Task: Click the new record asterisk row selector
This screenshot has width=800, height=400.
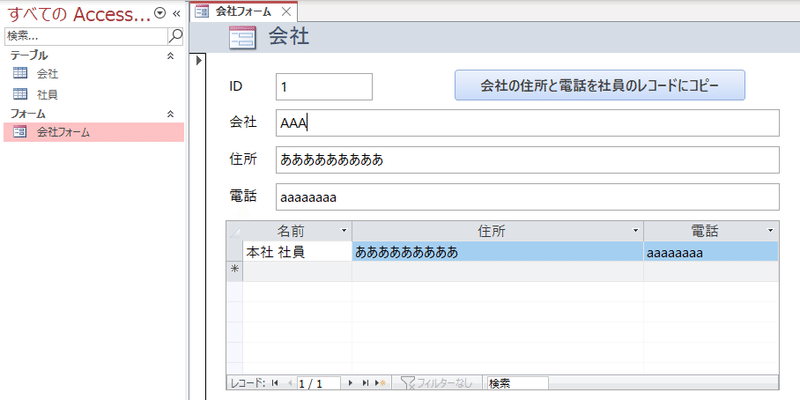Action: 235,271
